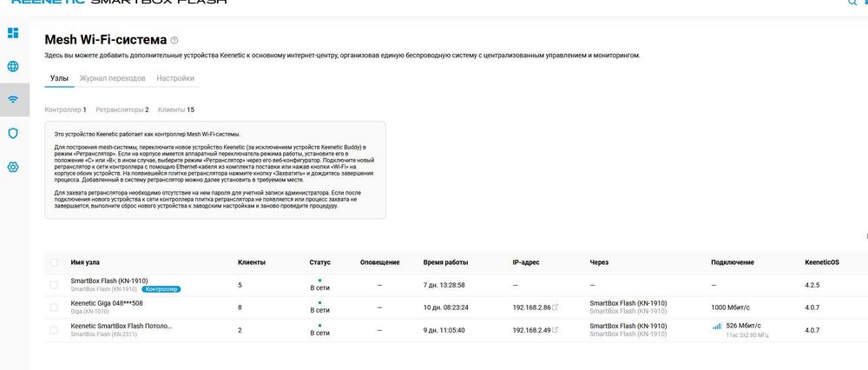
Task: Open the shield security sidebar icon
Action: coord(13,133)
